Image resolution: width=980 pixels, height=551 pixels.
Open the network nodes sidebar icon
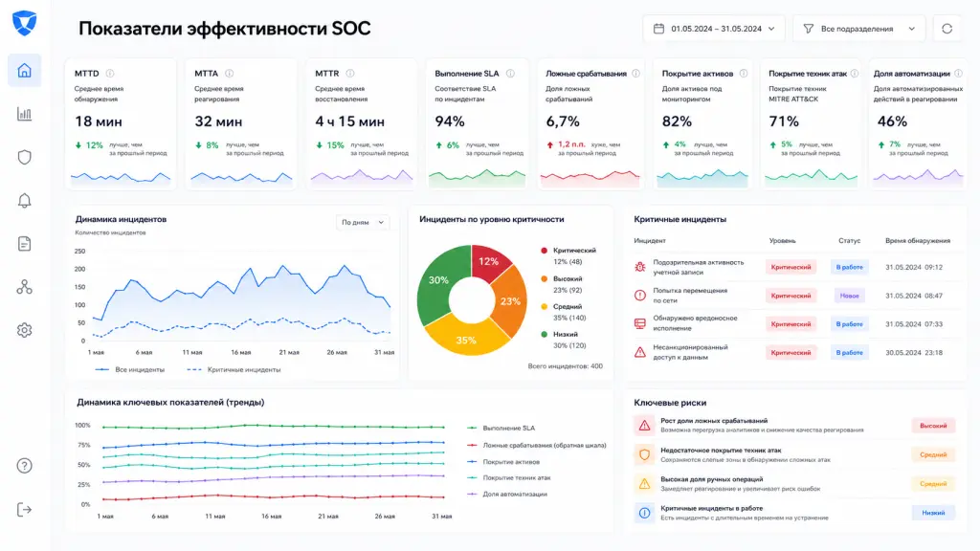coord(24,287)
